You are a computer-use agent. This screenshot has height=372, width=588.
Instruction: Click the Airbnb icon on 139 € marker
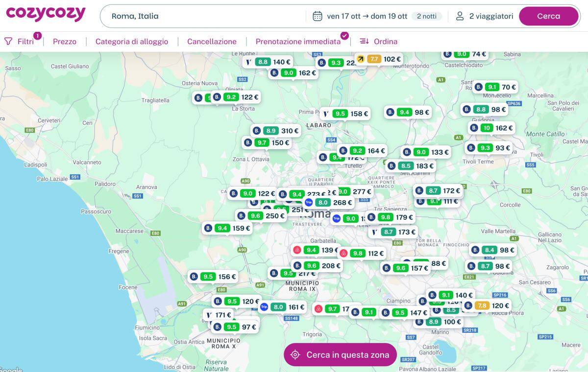[296, 250]
